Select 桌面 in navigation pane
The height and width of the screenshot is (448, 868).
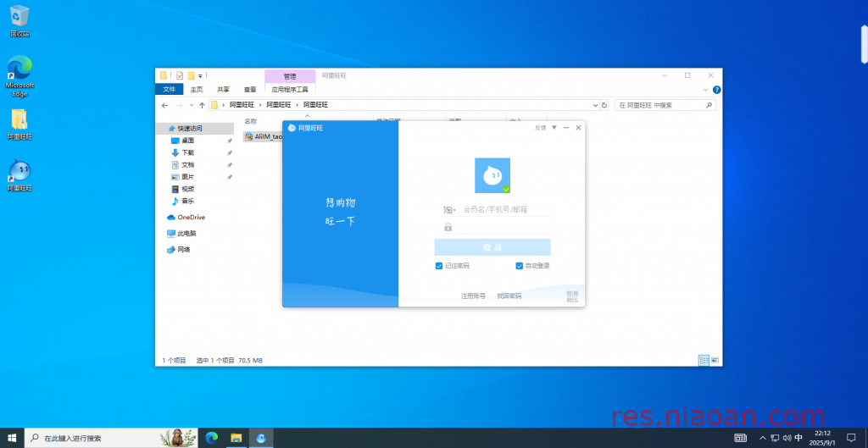coord(187,141)
